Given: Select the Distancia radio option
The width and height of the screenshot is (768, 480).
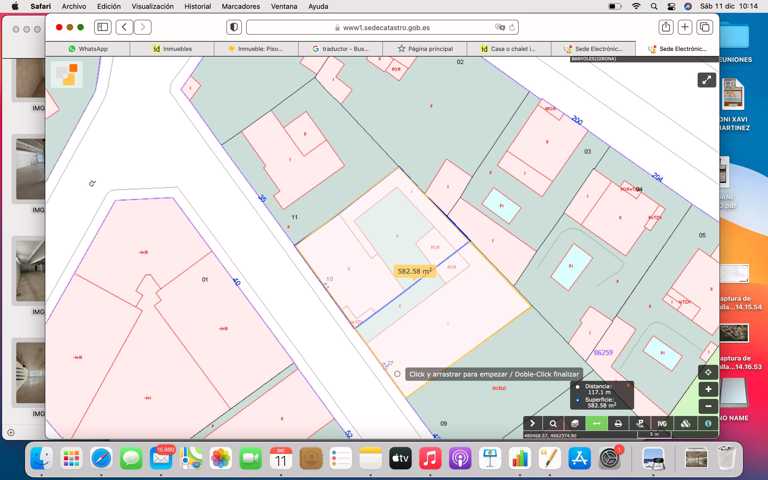Looking at the screenshot, I should coord(578,387).
